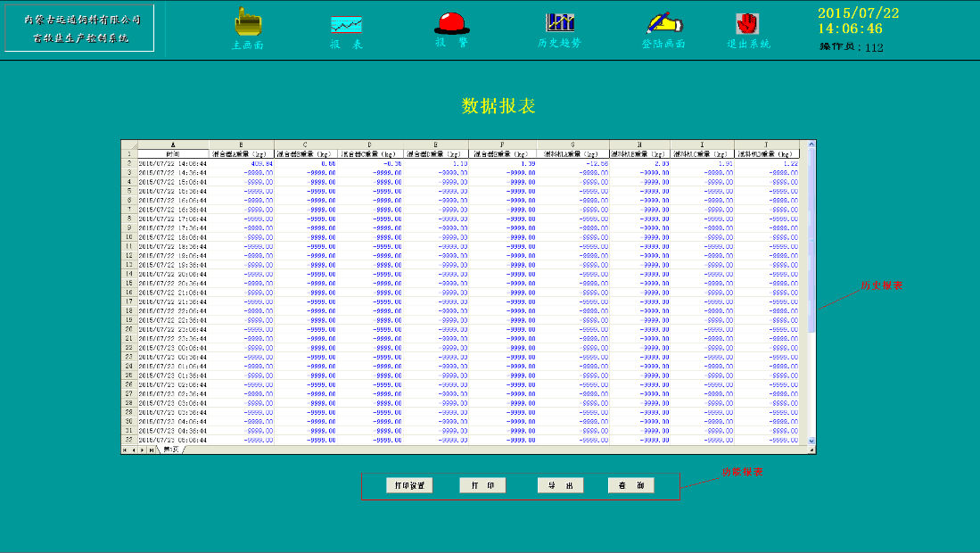Jump to first sheet with navigation arrow
The width and height of the screenshot is (980, 553).
125,450
